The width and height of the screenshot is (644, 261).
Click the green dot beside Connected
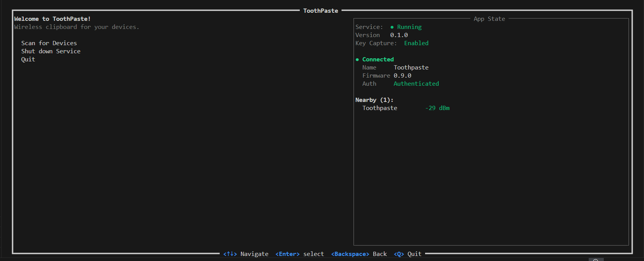(357, 59)
